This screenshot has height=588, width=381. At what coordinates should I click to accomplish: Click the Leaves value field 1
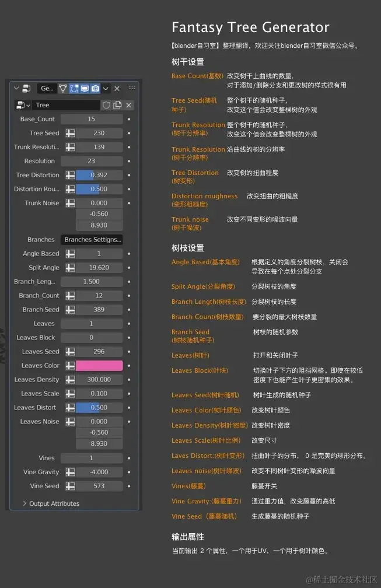[92, 324]
